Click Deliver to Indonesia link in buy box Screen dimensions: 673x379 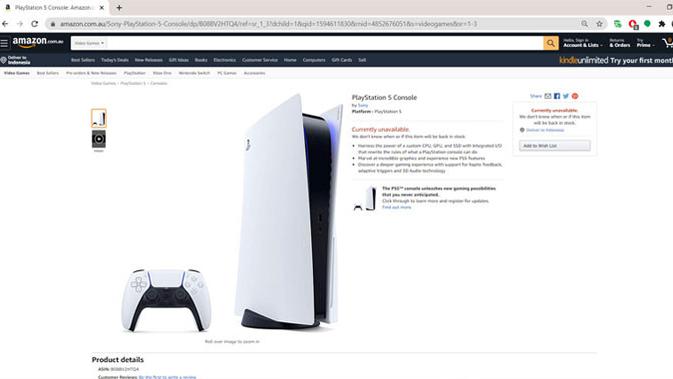pyautogui.click(x=545, y=130)
